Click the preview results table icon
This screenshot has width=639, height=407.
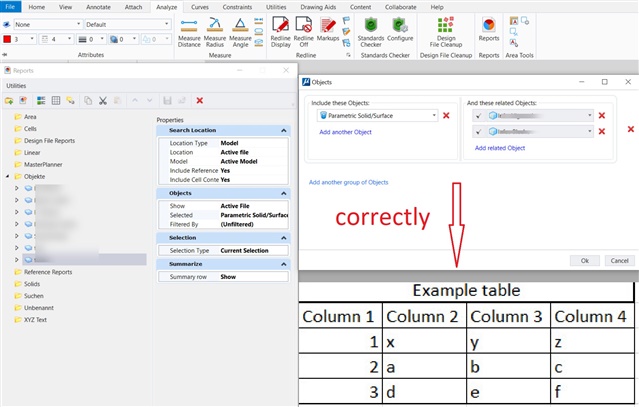[56, 101]
